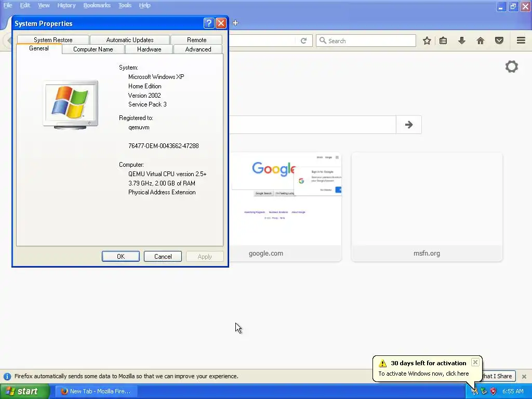Screen dimensions: 532x399
Task: Click the System Properties help question icon
Action: click(x=209, y=23)
